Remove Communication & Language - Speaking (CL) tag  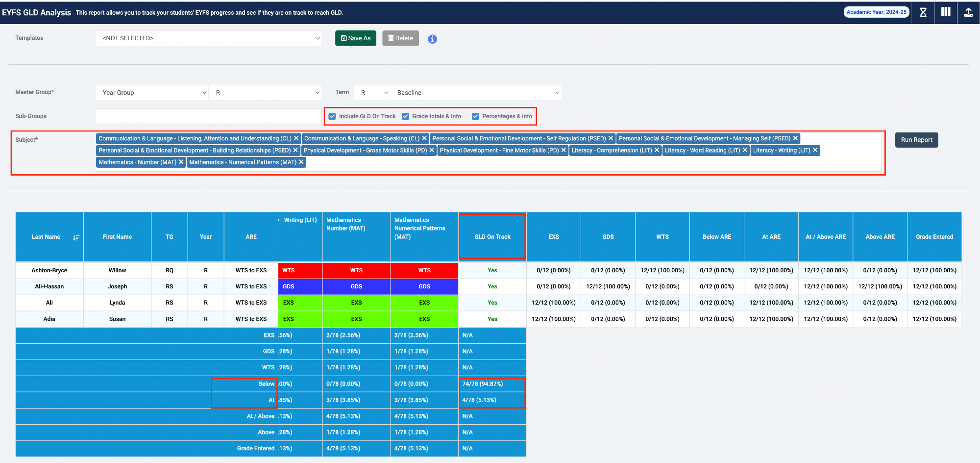pyautogui.click(x=424, y=138)
